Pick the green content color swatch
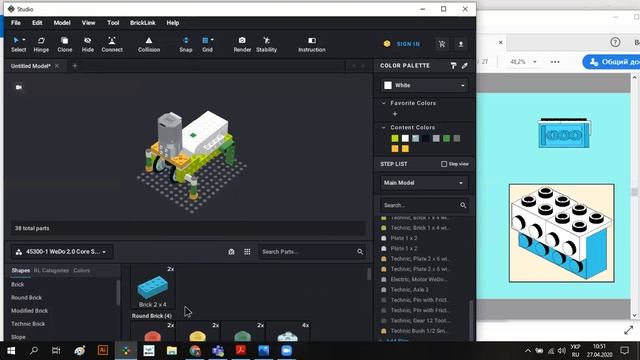 coord(447,138)
